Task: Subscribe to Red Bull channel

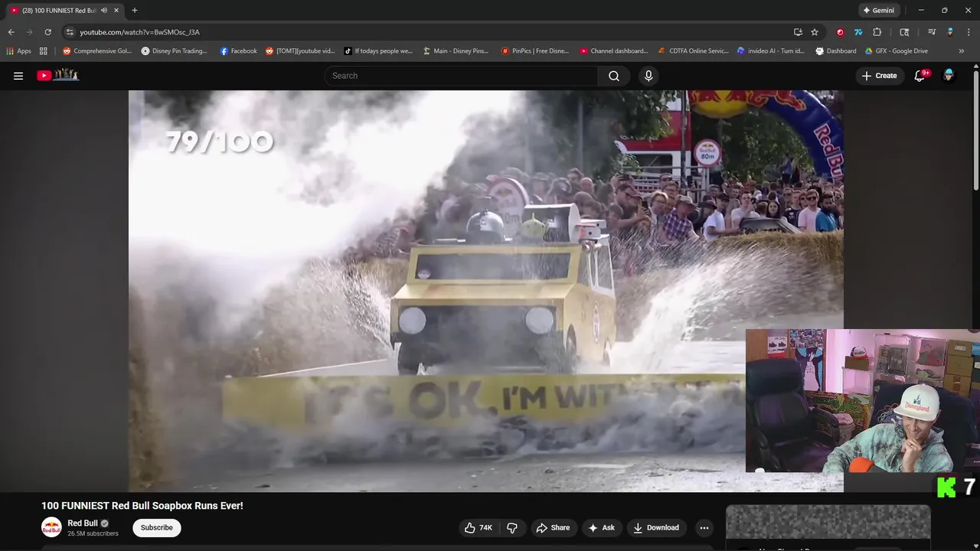Action: pyautogui.click(x=157, y=527)
